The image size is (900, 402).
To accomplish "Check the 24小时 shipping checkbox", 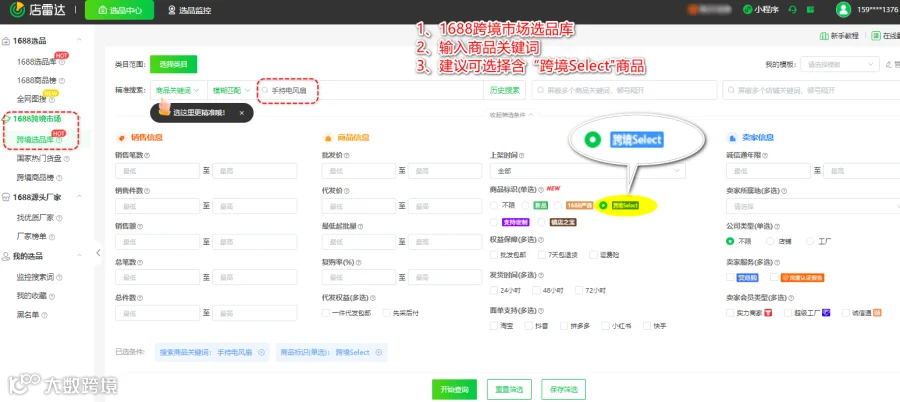I will tap(494, 291).
